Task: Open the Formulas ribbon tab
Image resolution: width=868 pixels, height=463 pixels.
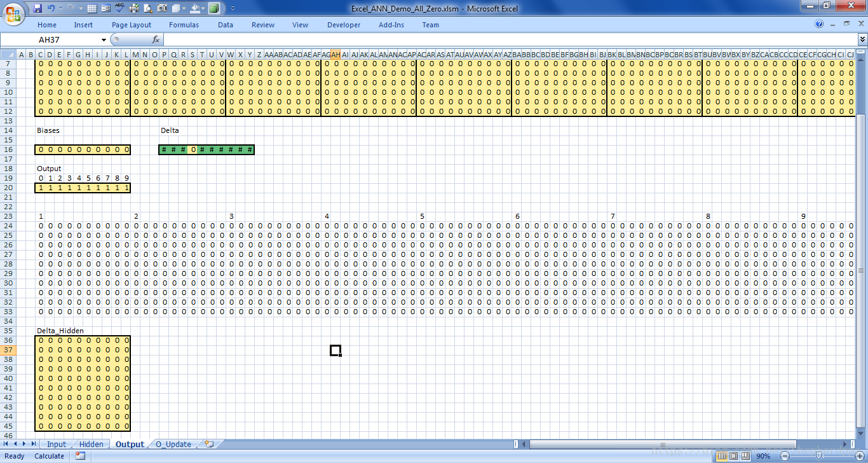Action: pyautogui.click(x=184, y=25)
